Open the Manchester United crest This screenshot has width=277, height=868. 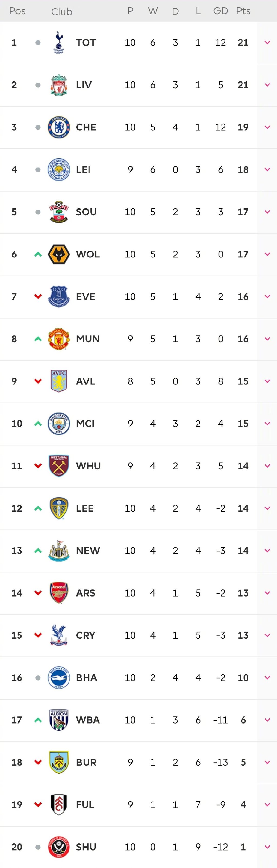59,339
